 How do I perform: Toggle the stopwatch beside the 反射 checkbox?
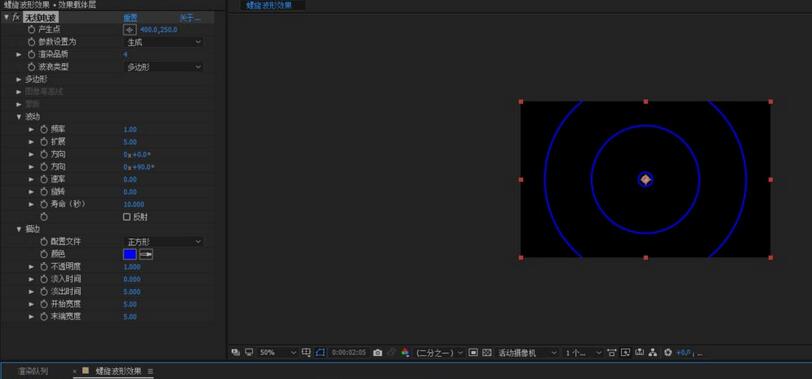coord(44,217)
